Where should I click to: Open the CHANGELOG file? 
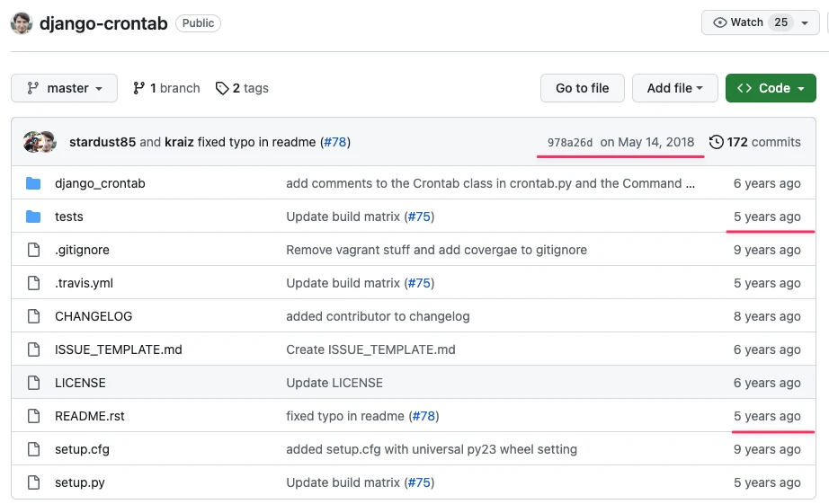click(x=94, y=316)
